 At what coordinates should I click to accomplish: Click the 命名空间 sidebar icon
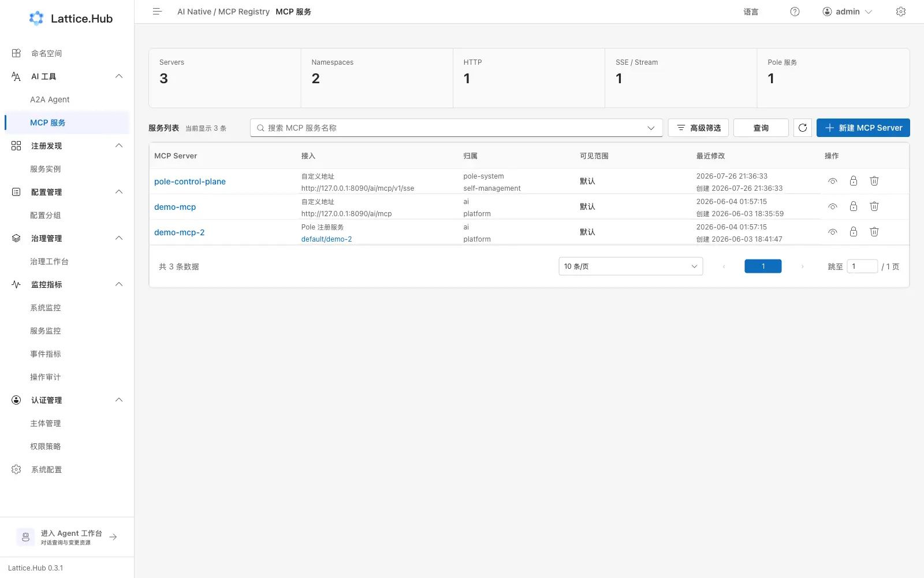click(x=16, y=53)
